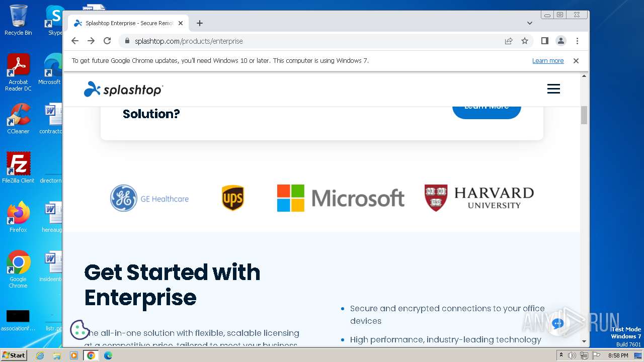Open Microsoft Edge from taskbar
Screen dimensions: 644x362
point(108,355)
